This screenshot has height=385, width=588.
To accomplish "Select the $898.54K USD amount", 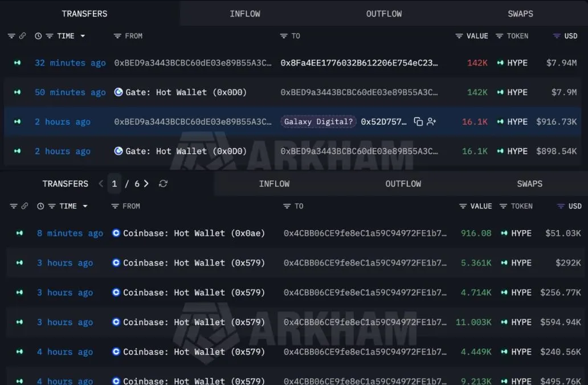I will tap(557, 151).
